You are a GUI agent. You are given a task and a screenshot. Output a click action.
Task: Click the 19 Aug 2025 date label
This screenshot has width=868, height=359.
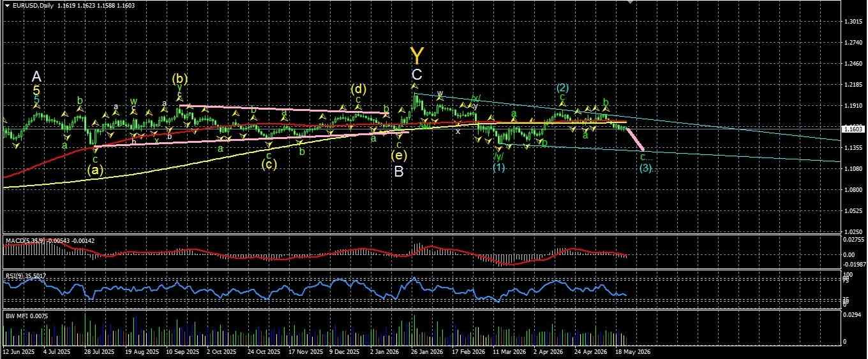pos(140,351)
